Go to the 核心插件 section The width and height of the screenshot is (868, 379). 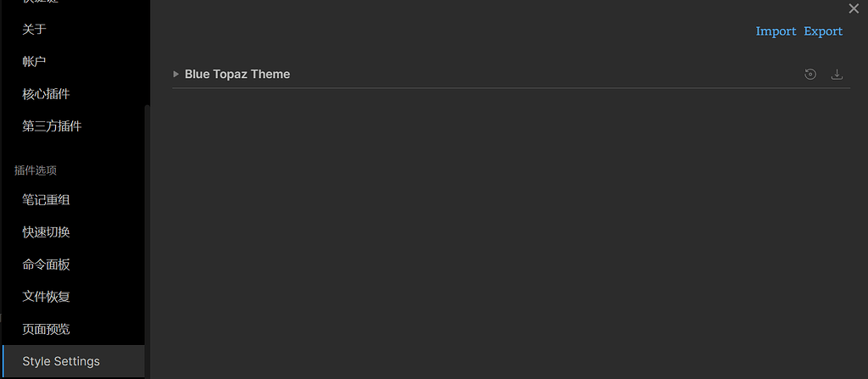[x=46, y=94]
